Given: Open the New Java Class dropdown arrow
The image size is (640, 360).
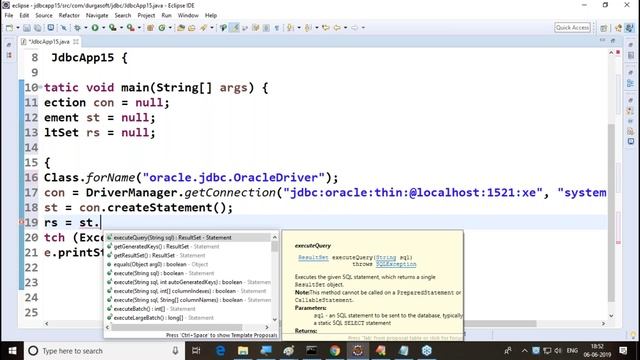Looking at the screenshot, I should point(170,28).
